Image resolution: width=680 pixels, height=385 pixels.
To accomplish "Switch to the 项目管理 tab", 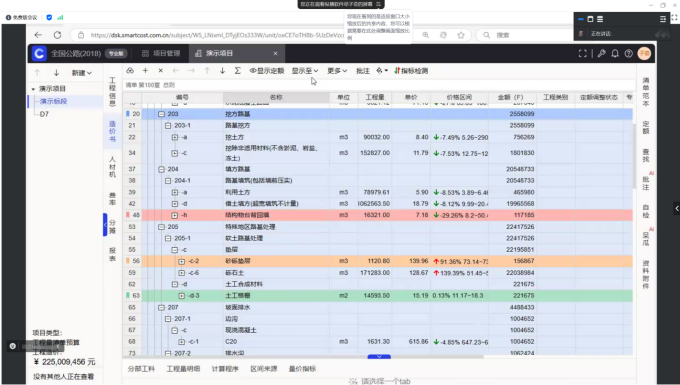I will (x=161, y=53).
